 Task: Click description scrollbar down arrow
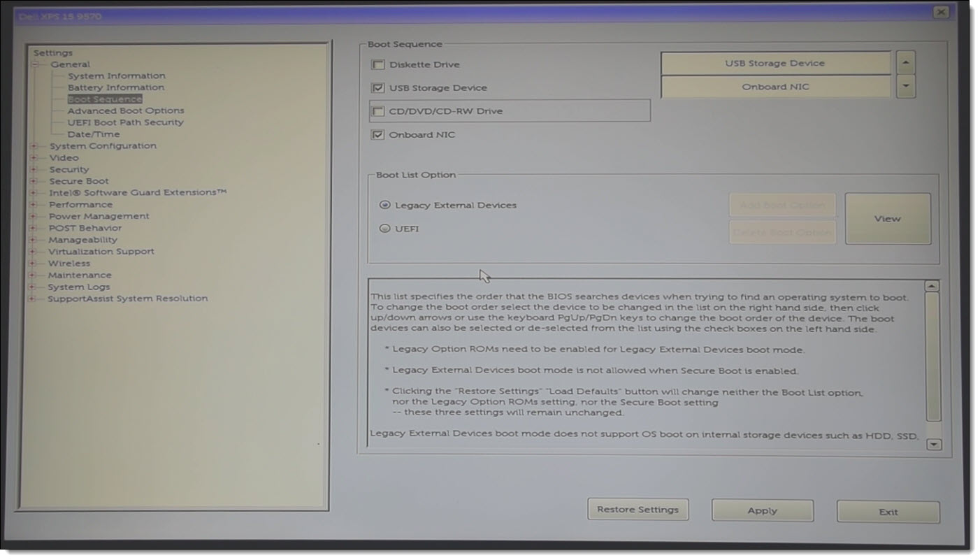[933, 444]
